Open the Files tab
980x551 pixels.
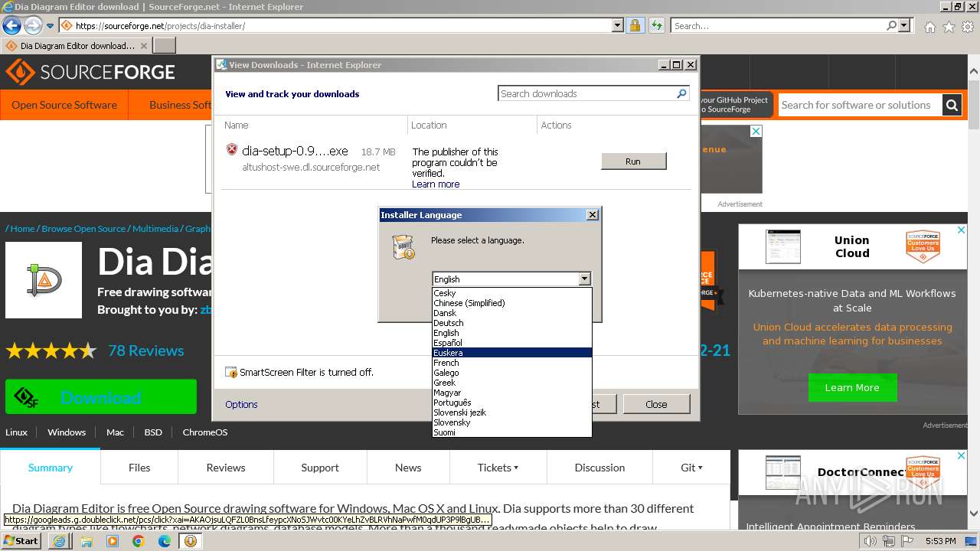click(x=139, y=468)
